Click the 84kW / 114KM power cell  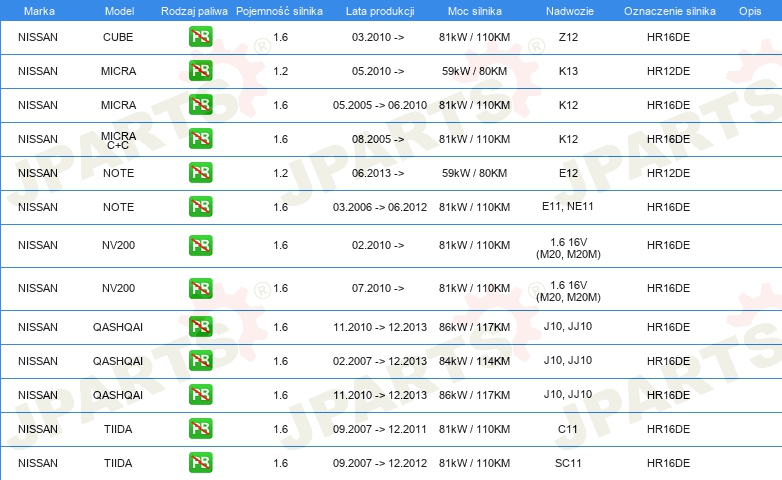pyautogui.click(x=474, y=361)
